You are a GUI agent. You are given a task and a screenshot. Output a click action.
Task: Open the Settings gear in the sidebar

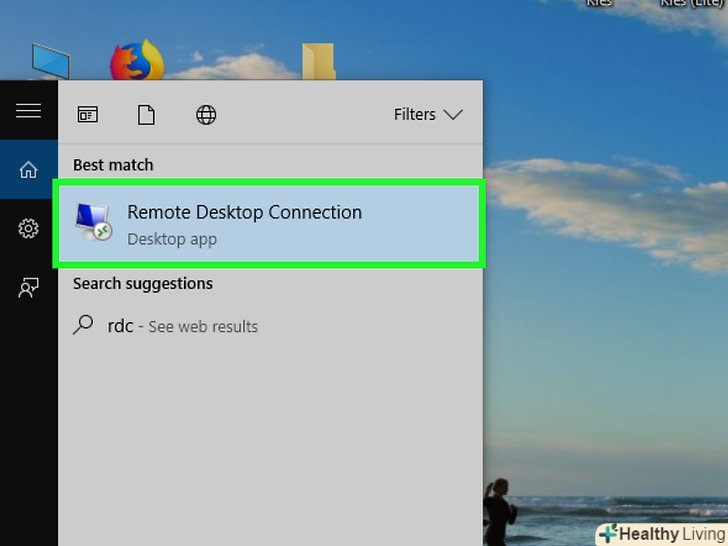(x=28, y=228)
